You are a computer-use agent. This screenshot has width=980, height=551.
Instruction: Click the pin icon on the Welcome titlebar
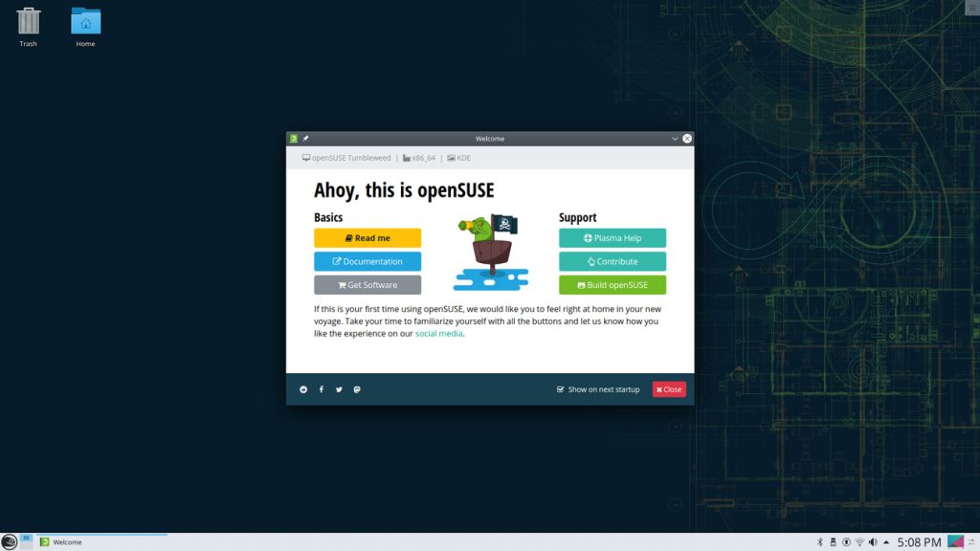pos(304,138)
